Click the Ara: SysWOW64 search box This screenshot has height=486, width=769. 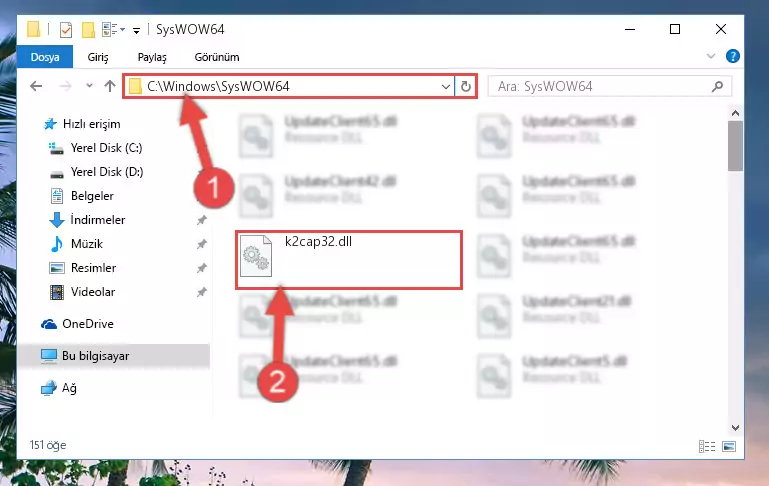point(610,87)
